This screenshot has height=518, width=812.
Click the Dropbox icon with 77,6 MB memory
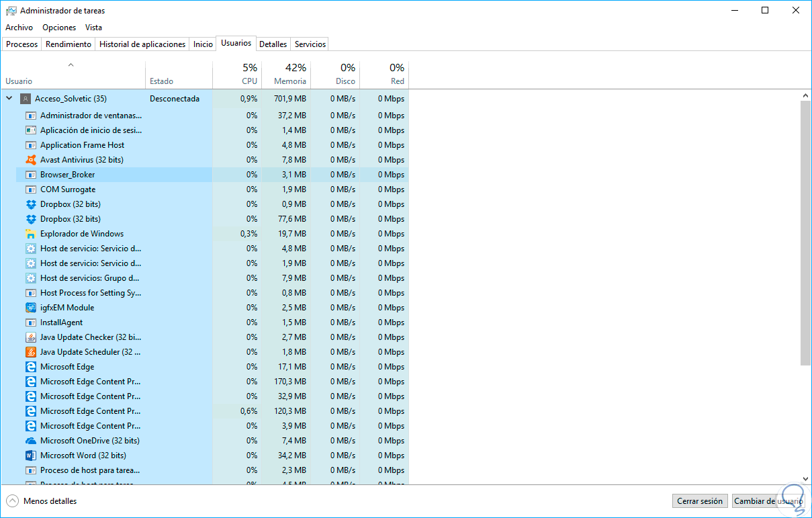coord(30,219)
